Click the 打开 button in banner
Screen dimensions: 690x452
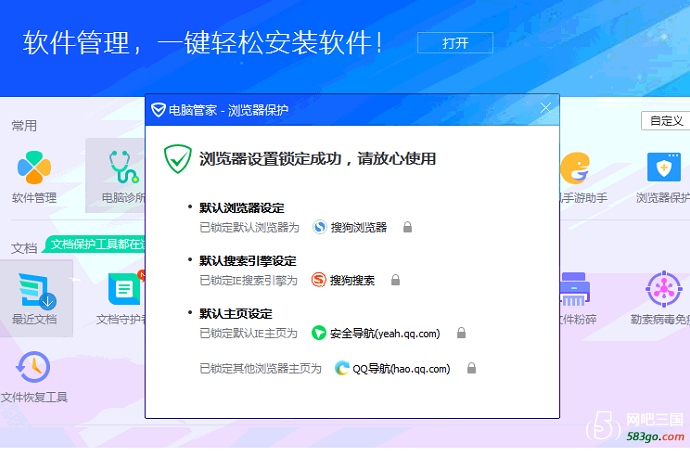coord(455,43)
